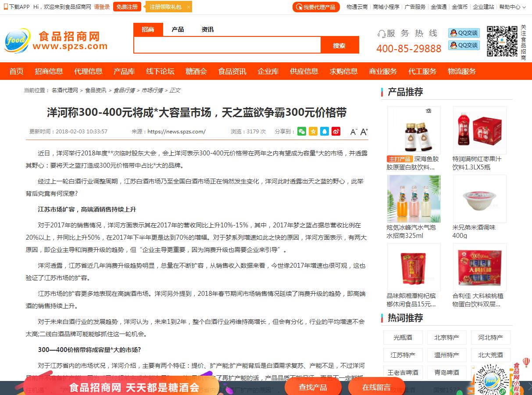
Task: Increase article font size A+
Action: pyautogui.click(x=364, y=131)
